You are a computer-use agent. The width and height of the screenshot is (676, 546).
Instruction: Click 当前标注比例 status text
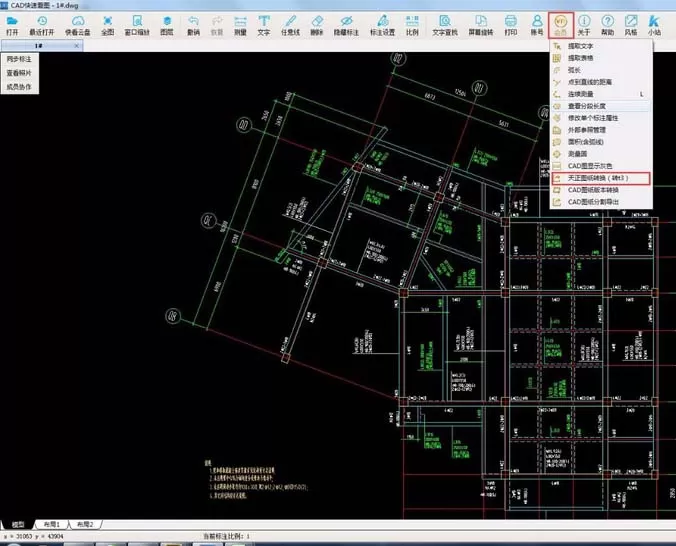click(x=226, y=537)
